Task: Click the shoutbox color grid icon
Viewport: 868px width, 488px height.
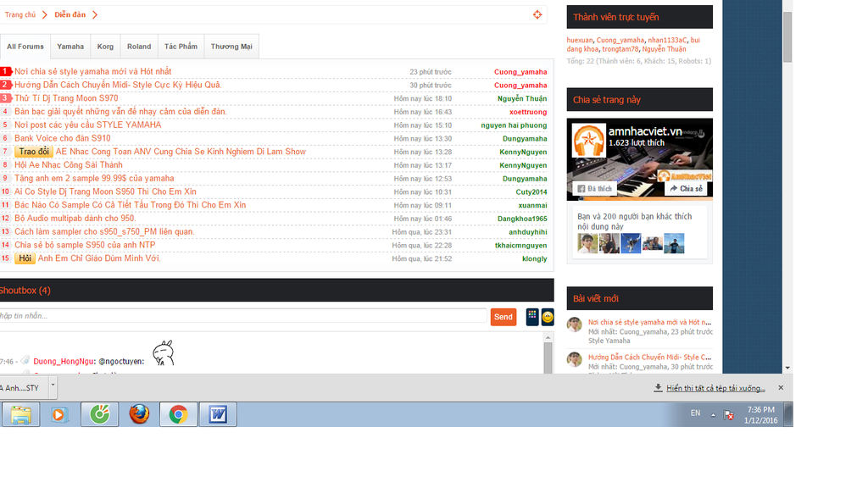Action: (532, 317)
